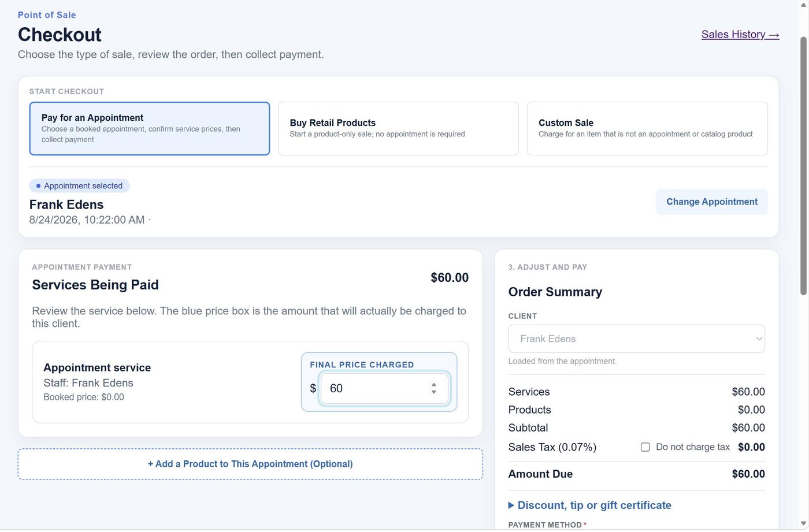Select the Pay for an Appointment option

(x=150, y=129)
